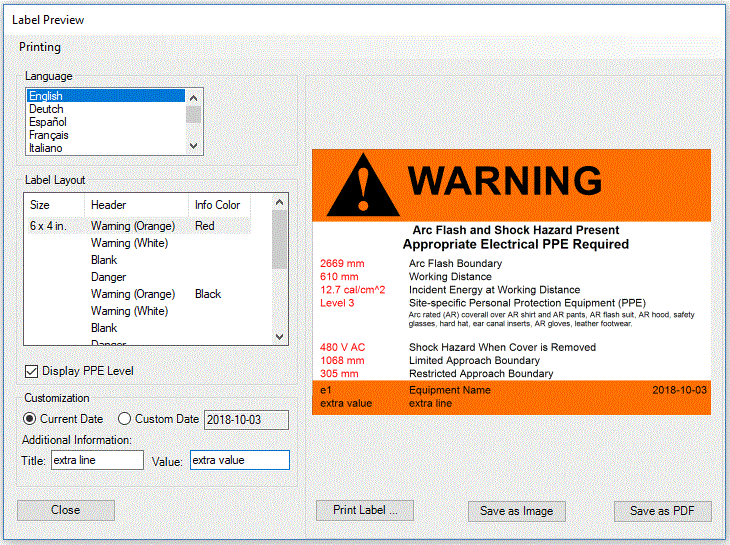The height and width of the screenshot is (545, 730).
Task: Click Label Layout scroll up arrow
Action: pyautogui.click(x=279, y=202)
